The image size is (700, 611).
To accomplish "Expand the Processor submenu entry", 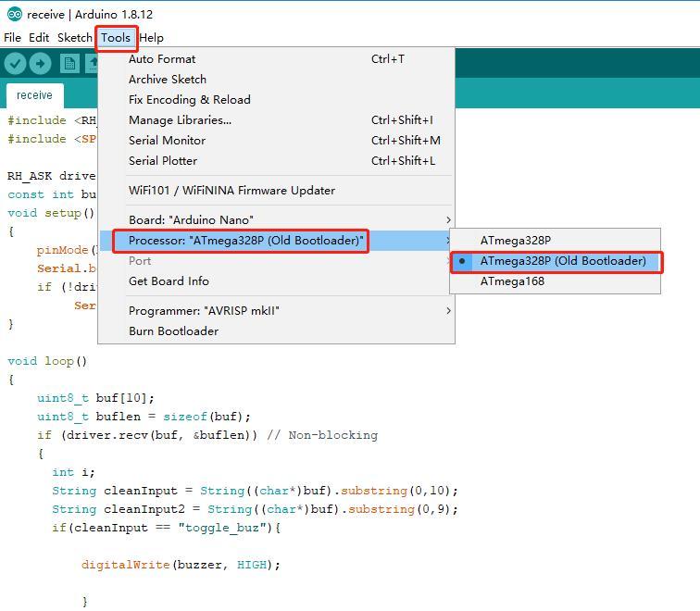I will pyautogui.click(x=276, y=241).
